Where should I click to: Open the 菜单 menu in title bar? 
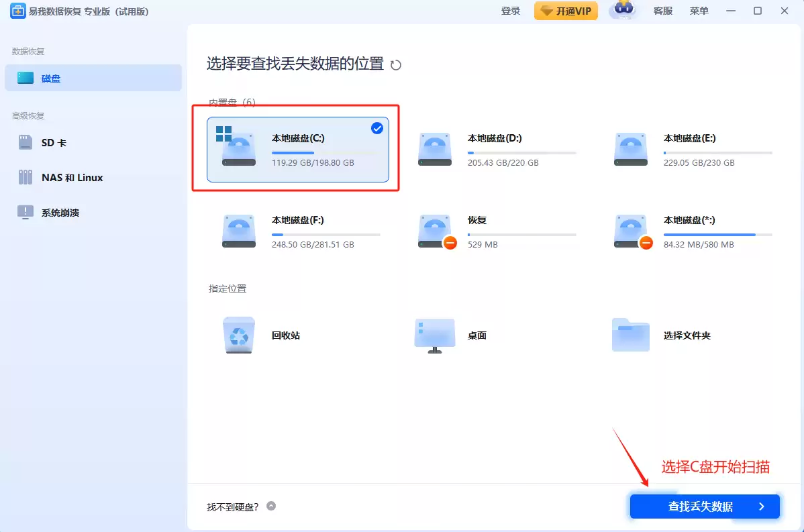tap(699, 11)
